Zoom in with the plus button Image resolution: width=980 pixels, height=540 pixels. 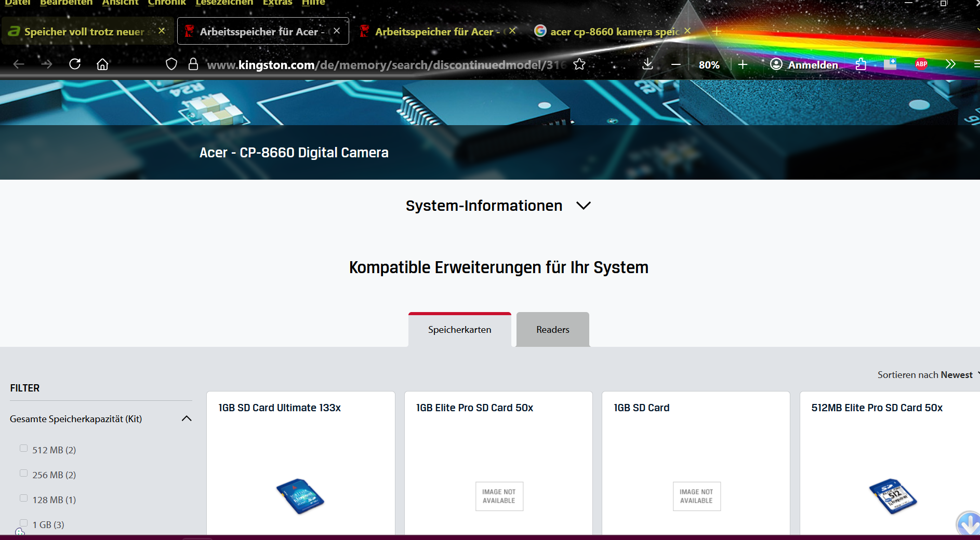point(743,64)
